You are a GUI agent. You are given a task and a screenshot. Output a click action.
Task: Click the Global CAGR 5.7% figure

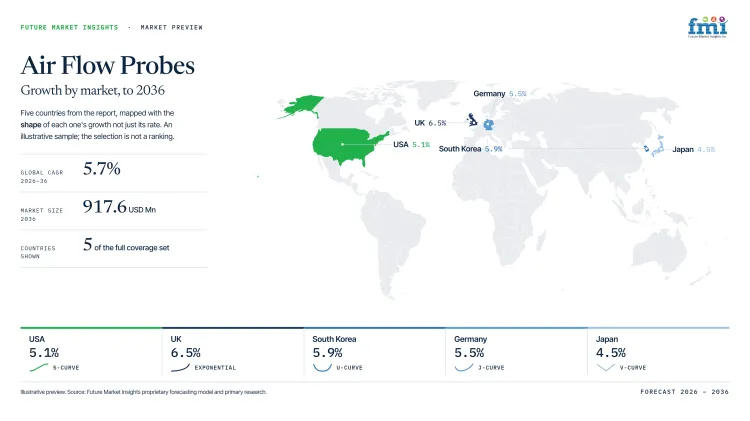tap(101, 169)
